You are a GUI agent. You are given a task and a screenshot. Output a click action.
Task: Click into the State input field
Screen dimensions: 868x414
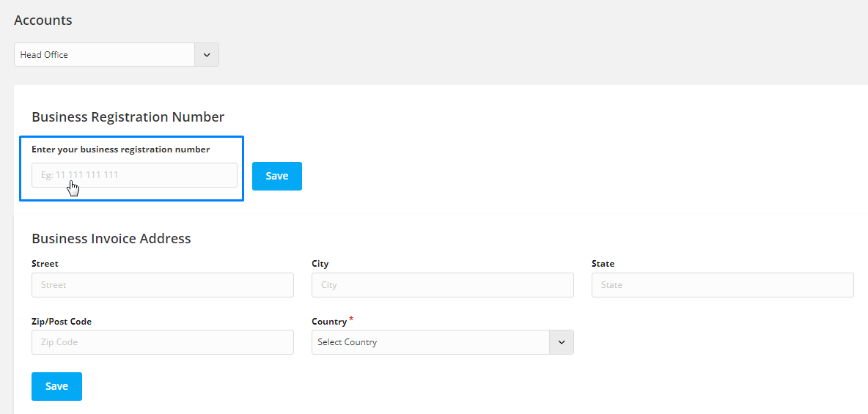click(722, 285)
